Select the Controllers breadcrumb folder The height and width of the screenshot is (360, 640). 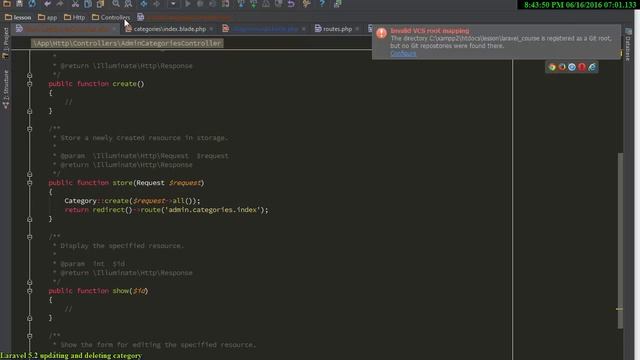pos(111,18)
